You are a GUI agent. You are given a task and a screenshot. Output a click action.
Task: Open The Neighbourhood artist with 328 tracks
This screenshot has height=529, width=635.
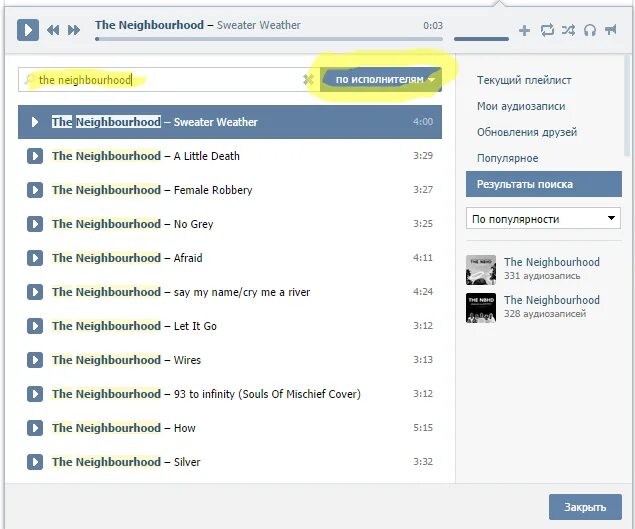click(552, 300)
